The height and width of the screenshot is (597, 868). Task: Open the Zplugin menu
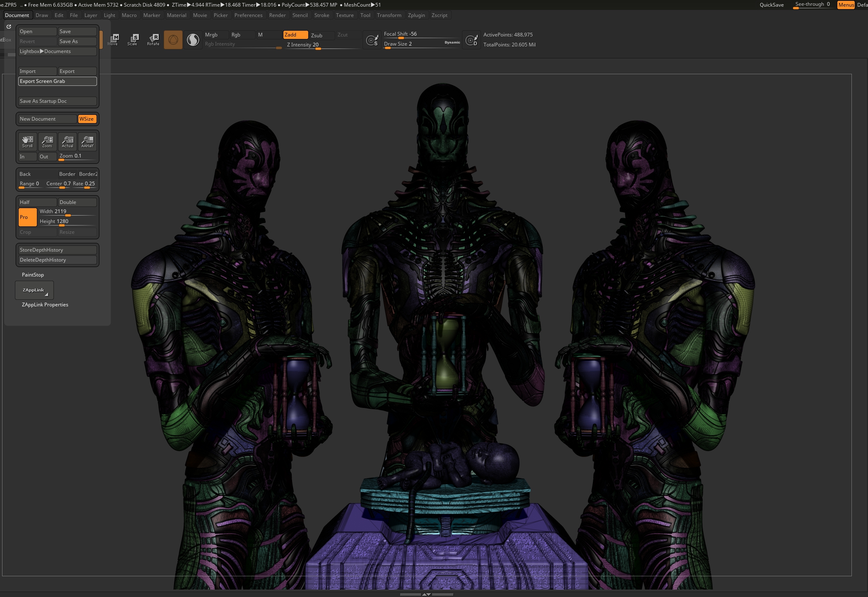click(416, 15)
